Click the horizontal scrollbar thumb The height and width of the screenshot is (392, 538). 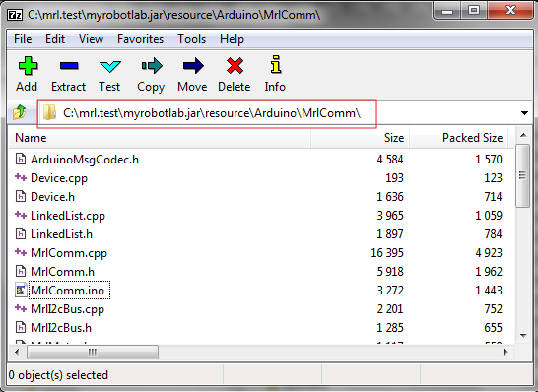coord(93,352)
